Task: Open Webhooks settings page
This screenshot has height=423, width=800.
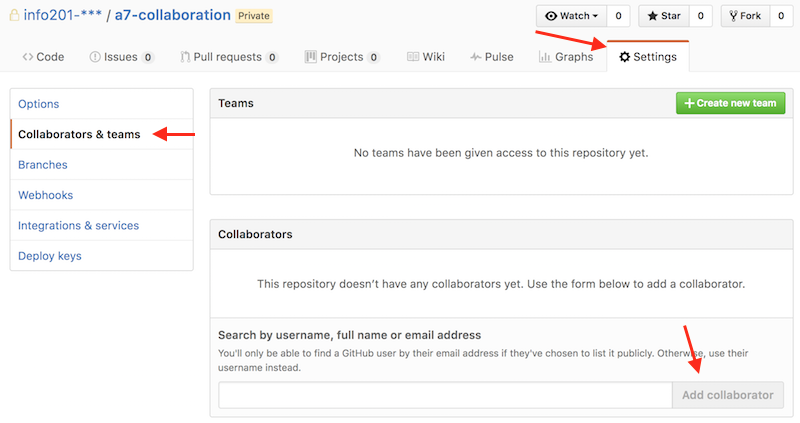Action: pos(45,195)
